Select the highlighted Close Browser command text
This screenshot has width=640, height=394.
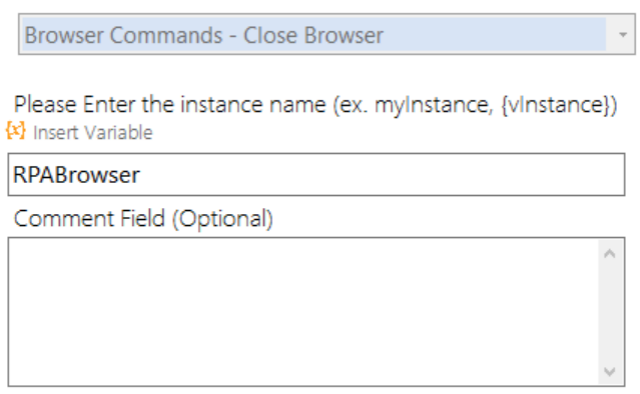tap(313, 36)
